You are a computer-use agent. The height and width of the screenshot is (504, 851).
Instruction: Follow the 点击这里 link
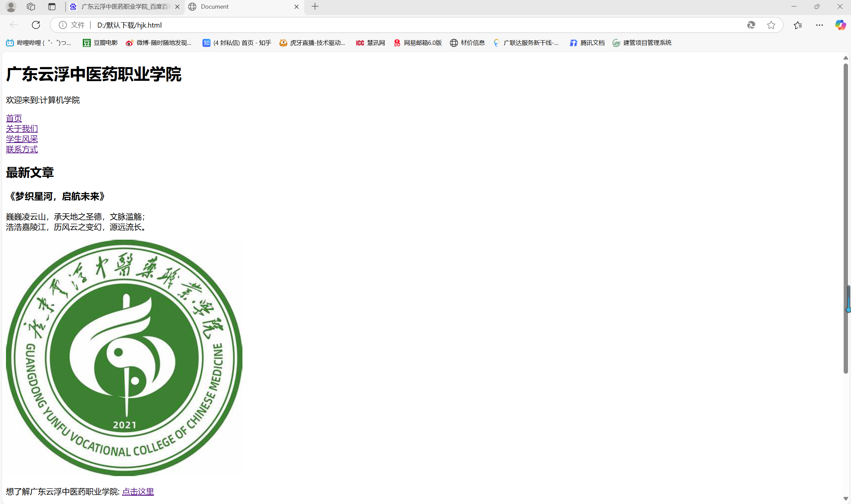pyautogui.click(x=138, y=491)
